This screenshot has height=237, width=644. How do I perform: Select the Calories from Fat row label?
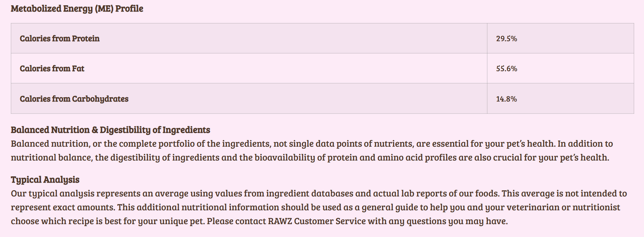click(52, 69)
